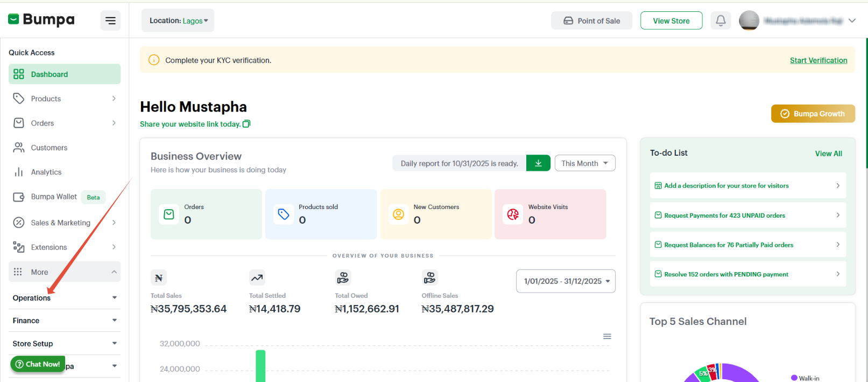Open Analytics in the sidebar
This screenshot has width=868, height=382.
coord(65,172)
